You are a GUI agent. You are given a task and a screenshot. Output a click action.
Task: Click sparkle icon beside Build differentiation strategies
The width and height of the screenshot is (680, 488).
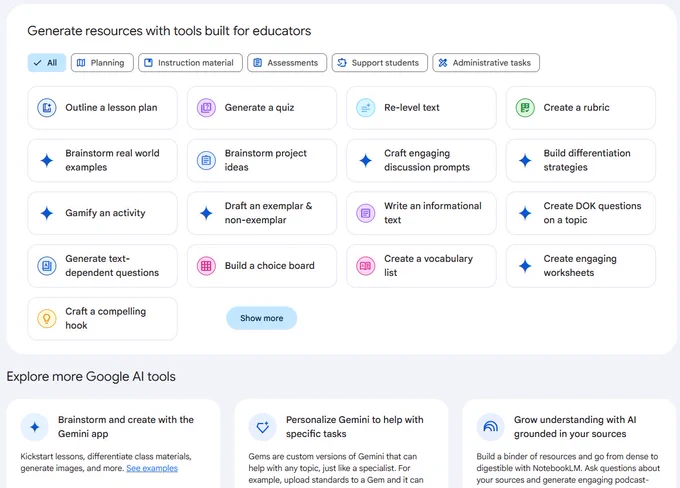[x=525, y=160]
